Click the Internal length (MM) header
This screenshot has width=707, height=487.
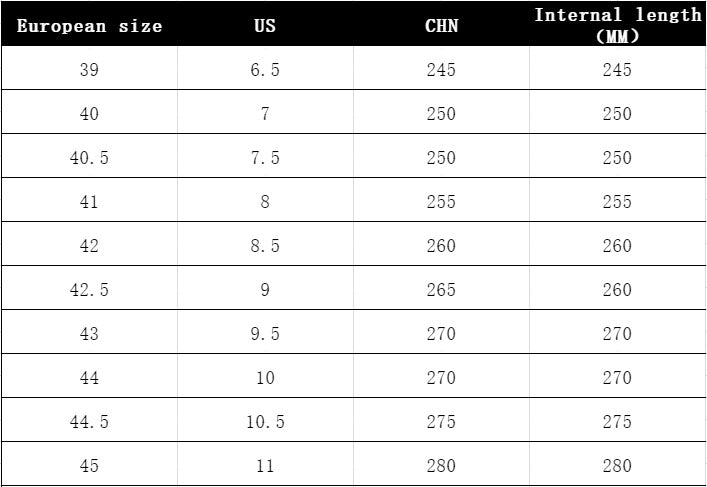point(618,25)
